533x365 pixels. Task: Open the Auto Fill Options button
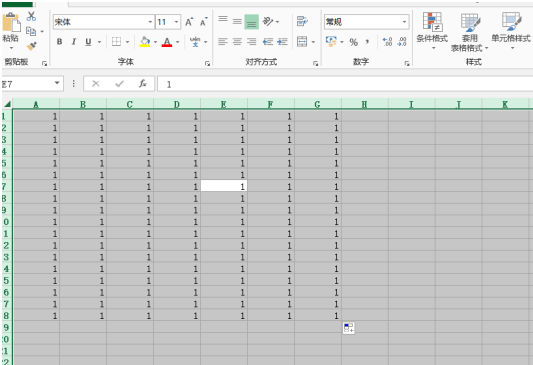tap(348, 328)
